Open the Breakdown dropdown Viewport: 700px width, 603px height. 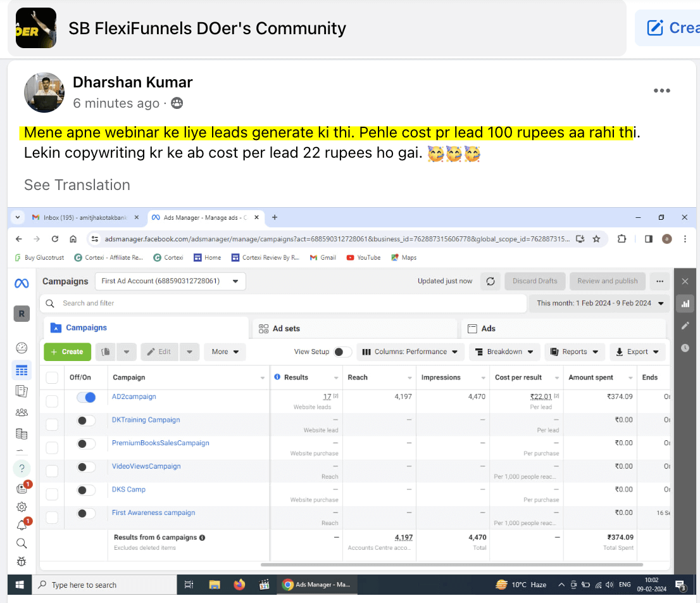click(504, 352)
